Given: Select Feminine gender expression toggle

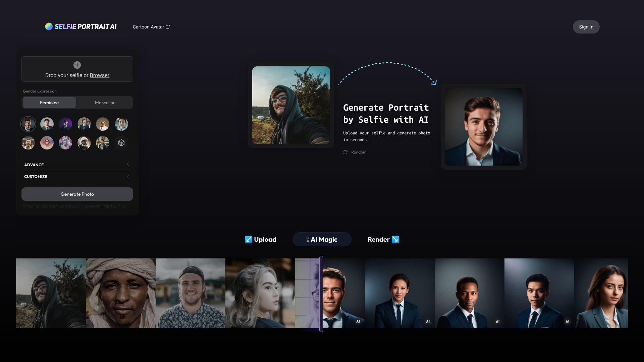Looking at the screenshot, I should point(49,103).
